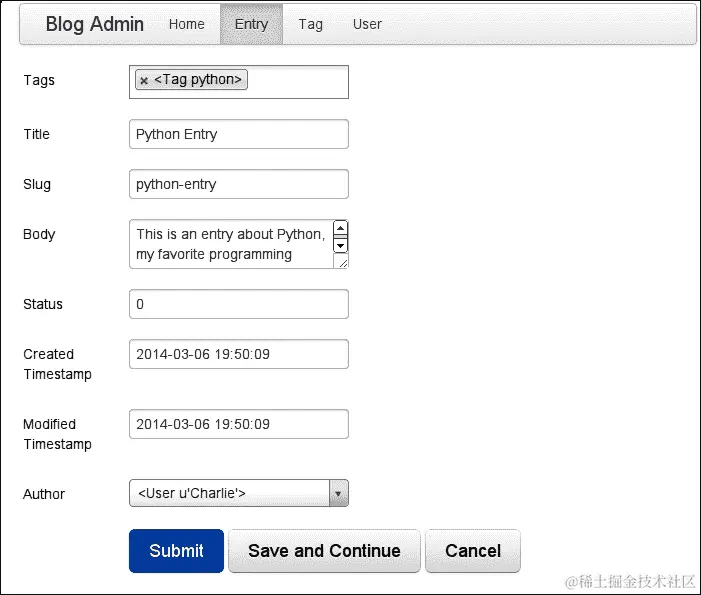Click into the Title field

pos(239,134)
